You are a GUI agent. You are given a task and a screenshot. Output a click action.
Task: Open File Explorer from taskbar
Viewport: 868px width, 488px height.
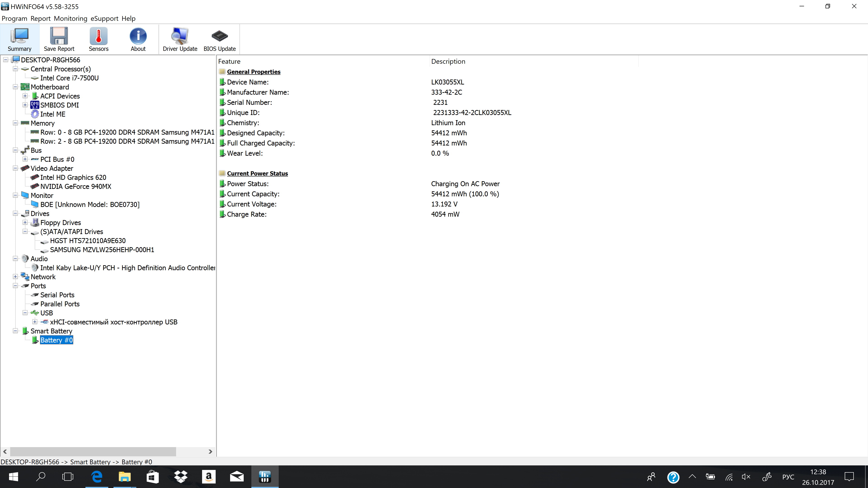[x=124, y=476]
